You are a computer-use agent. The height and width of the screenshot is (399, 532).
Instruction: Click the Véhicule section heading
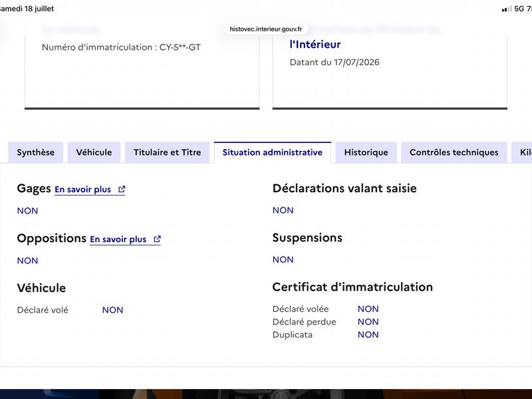[41, 288]
